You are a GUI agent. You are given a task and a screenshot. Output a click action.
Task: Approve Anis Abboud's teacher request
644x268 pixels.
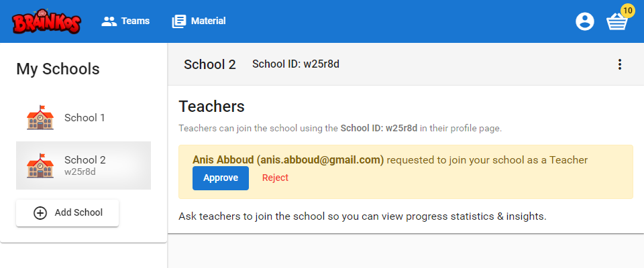pyautogui.click(x=221, y=178)
